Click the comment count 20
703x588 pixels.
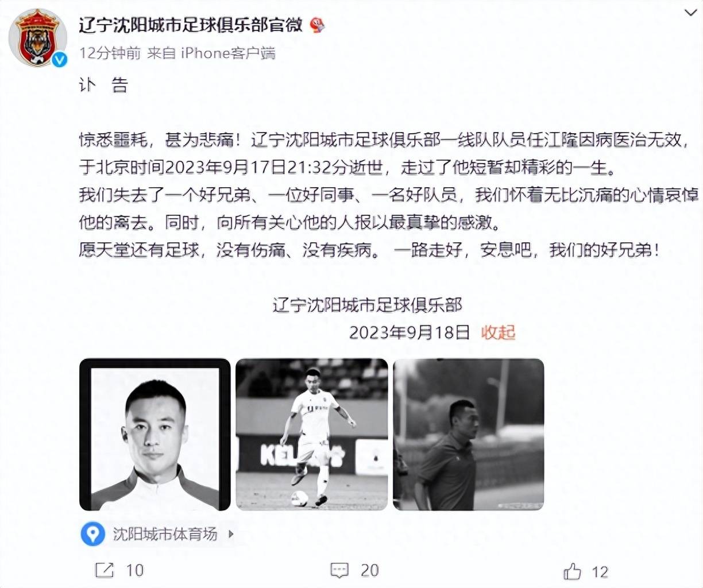pos(370,570)
